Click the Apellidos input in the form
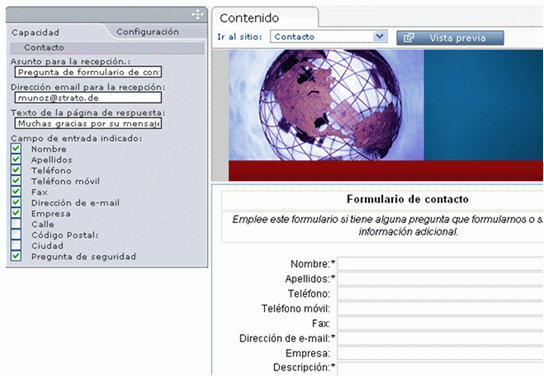 (x=440, y=279)
